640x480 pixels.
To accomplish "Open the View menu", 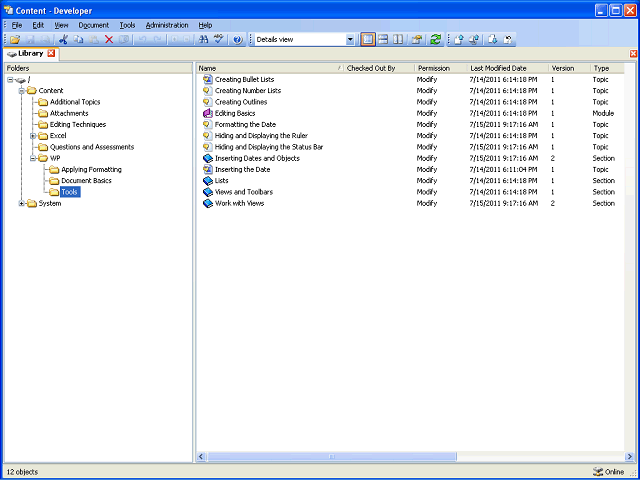I will [61, 25].
